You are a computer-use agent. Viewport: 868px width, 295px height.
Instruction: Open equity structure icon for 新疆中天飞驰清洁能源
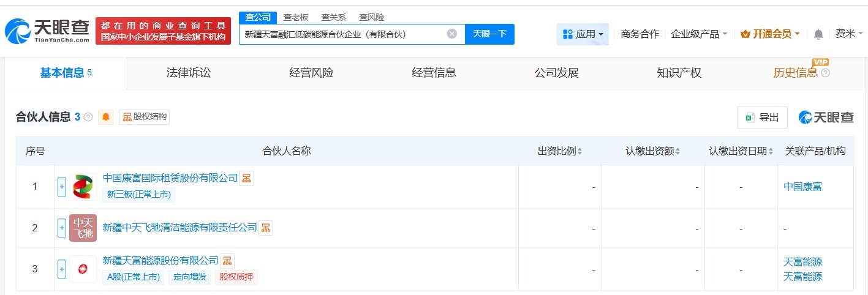tap(266, 228)
